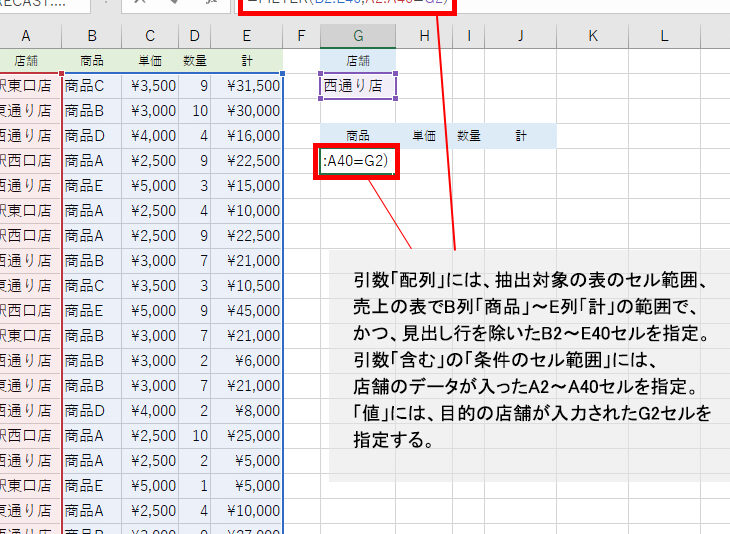Screen dimensions: 730x534
Task: Click cell G2 containing 西通り店
Action: coord(357,86)
